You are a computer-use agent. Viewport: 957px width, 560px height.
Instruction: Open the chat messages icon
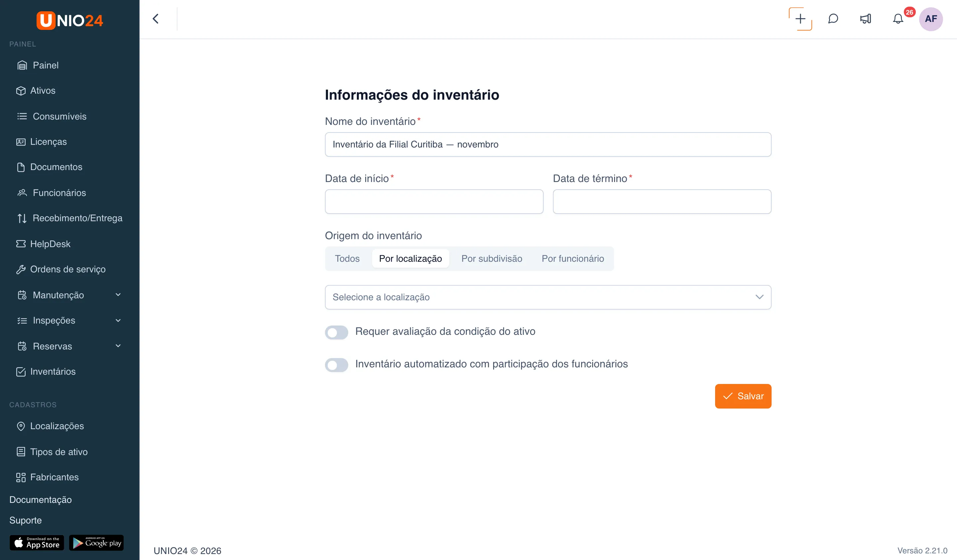point(833,19)
